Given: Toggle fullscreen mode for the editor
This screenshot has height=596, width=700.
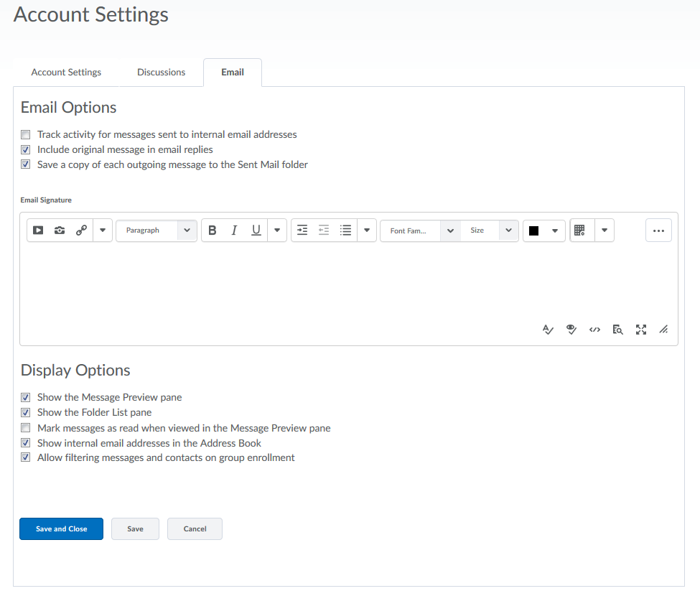Looking at the screenshot, I should tap(641, 330).
